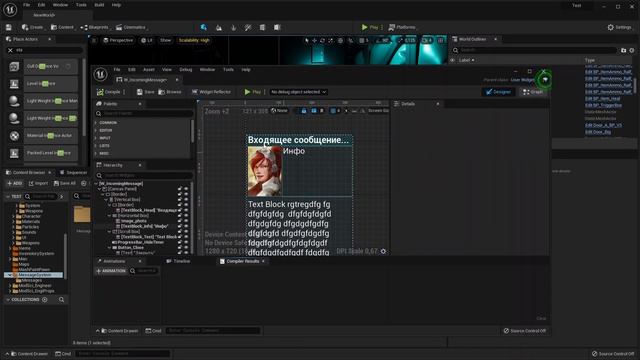Toggle visibility eye for TextBlock_Text row
This screenshot has width=640, height=360.
tap(186, 237)
